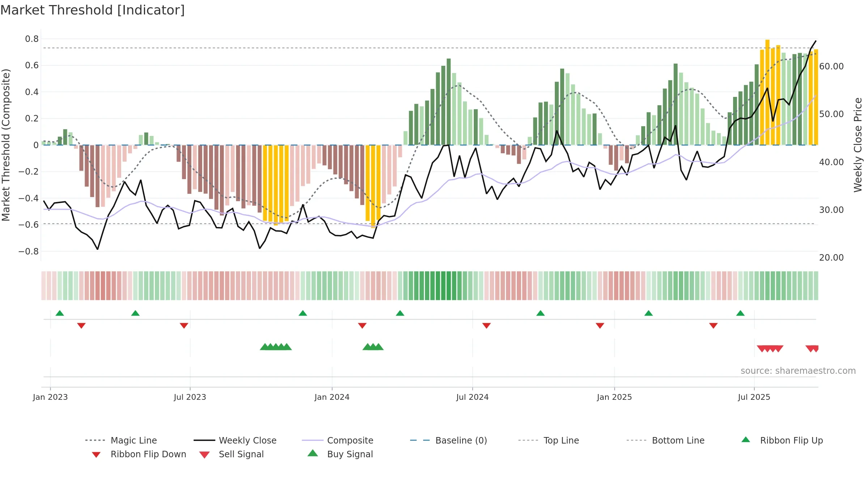Click the Jan 2023 x-axis label
The image size is (868, 488).
pos(50,397)
